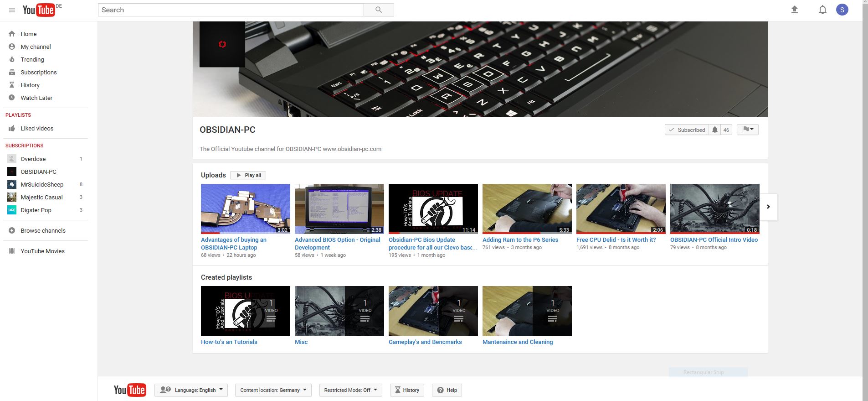
Task: Click the OBSIDIAN-PC sidebar avatar
Action: [12, 172]
